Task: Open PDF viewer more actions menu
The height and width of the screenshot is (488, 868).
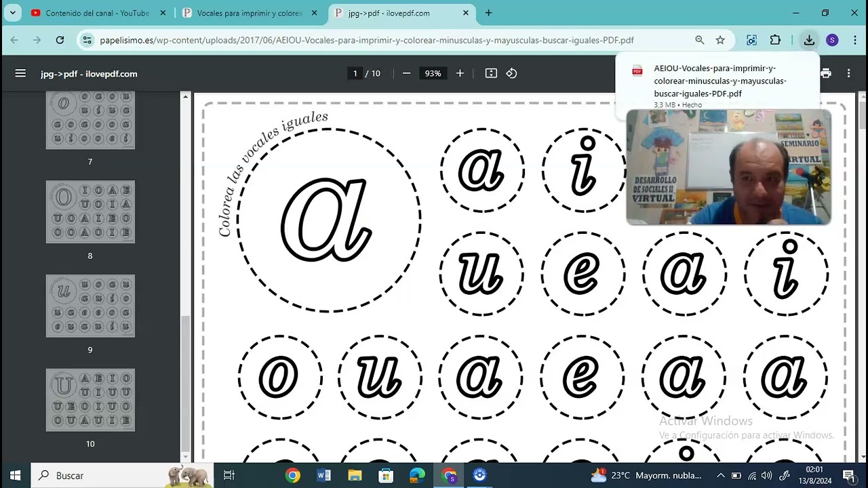Action: pos(848,73)
